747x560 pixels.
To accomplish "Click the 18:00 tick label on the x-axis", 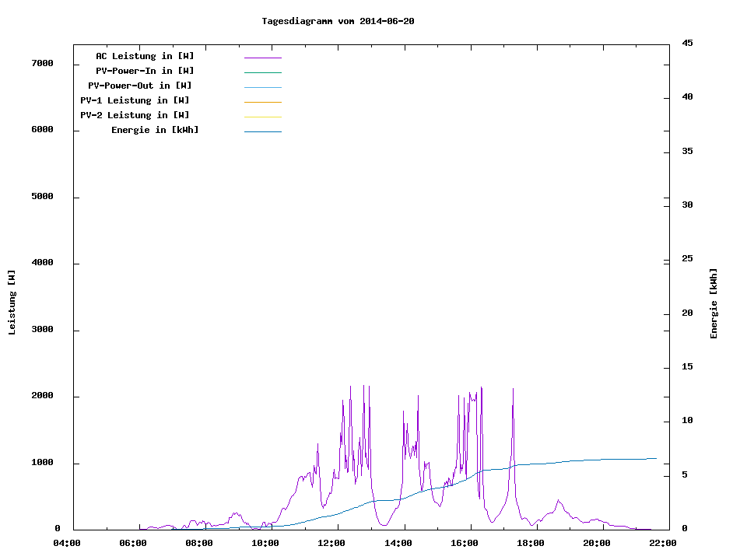I will coord(531,543).
